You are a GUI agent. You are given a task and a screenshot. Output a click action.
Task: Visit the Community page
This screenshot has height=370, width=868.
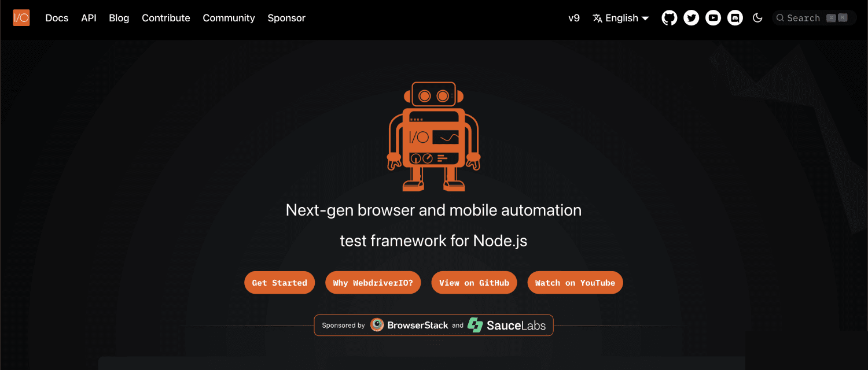coord(229,18)
